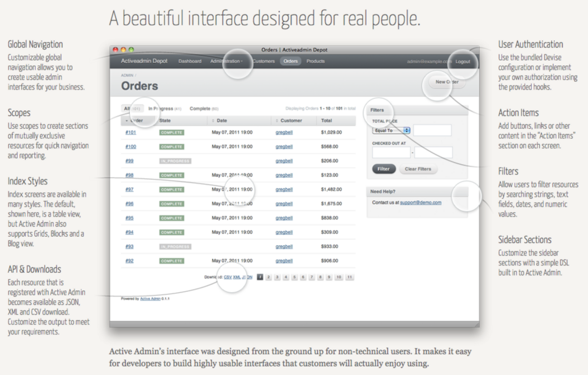
Task: Click the support@demo.com email link
Action: 421,203
